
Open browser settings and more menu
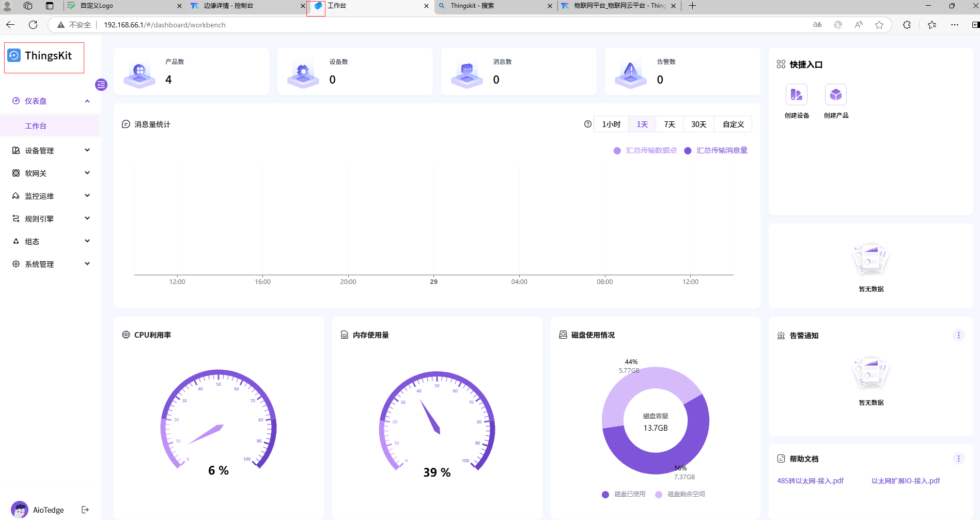click(955, 25)
